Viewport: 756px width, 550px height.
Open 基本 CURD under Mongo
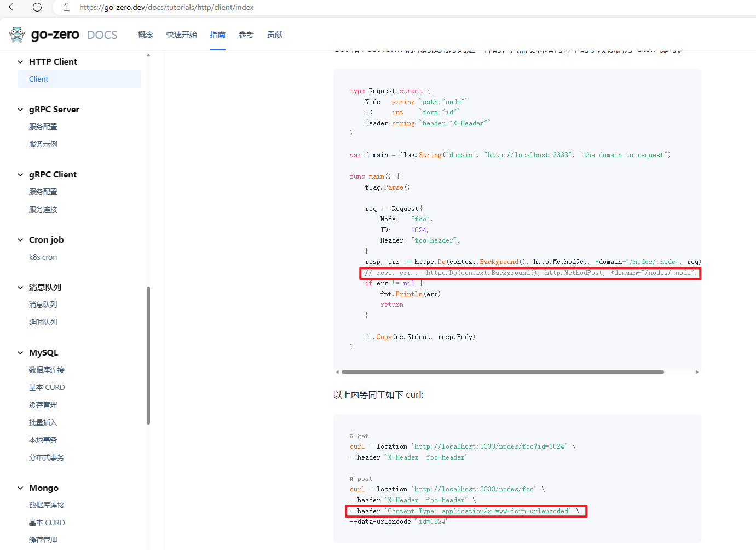pyautogui.click(x=47, y=523)
